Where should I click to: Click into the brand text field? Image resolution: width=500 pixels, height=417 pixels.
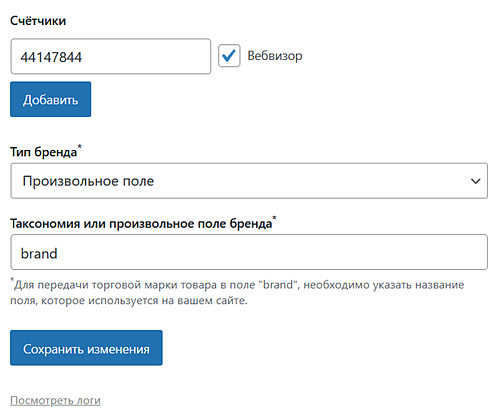click(x=249, y=252)
